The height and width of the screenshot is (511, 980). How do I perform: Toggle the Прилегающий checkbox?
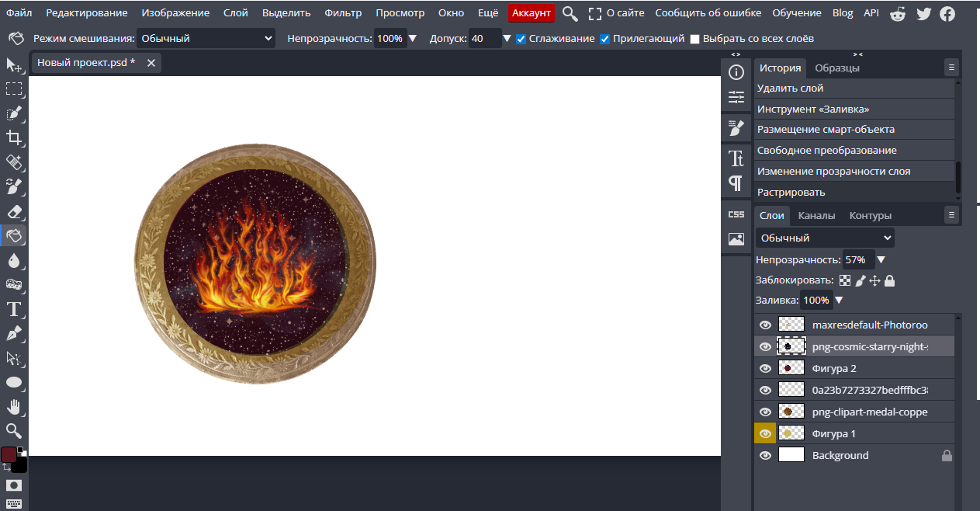pyautogui.click(x=604, y=39)
